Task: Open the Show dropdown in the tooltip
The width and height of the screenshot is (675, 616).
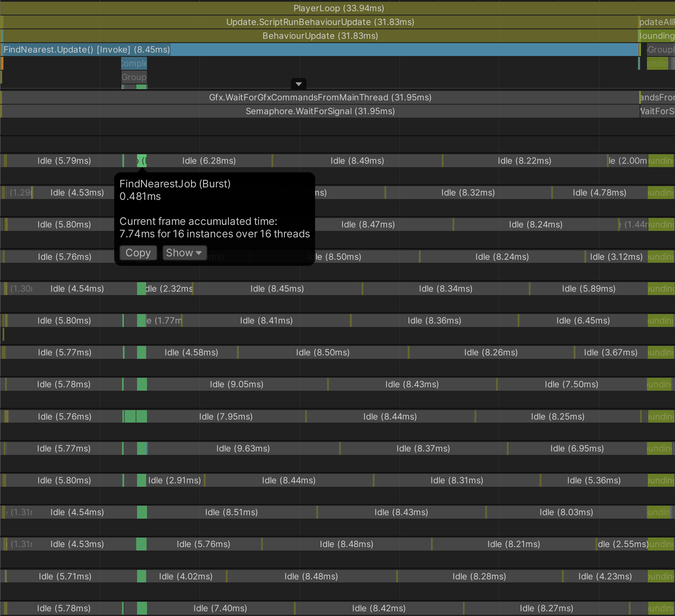Action: [184, 253]
